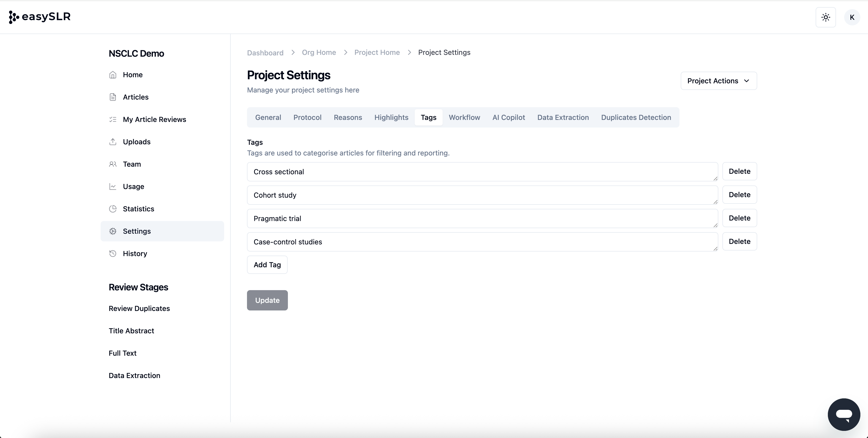Delete the Case-control studies tag
The height and width of the screenshot is (438, 868).
(x=739, y=241)
